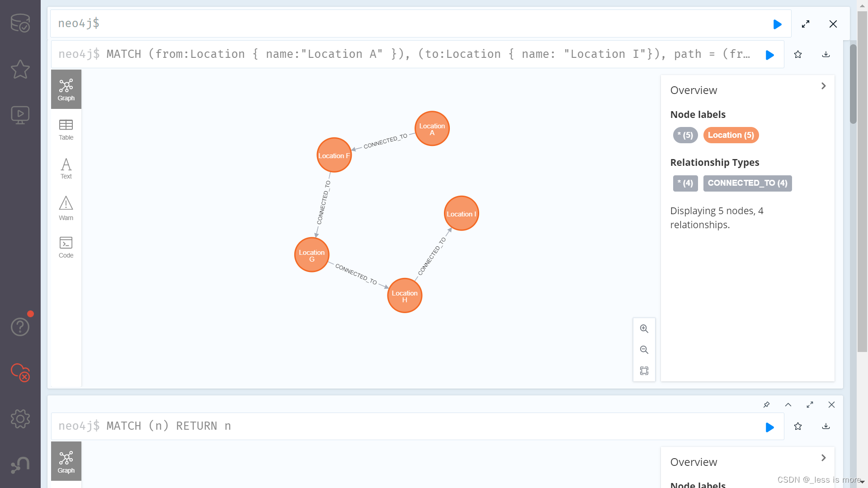868x488 pixels.
Task: Click the download button on top query
Action: [x=826, y=55]
